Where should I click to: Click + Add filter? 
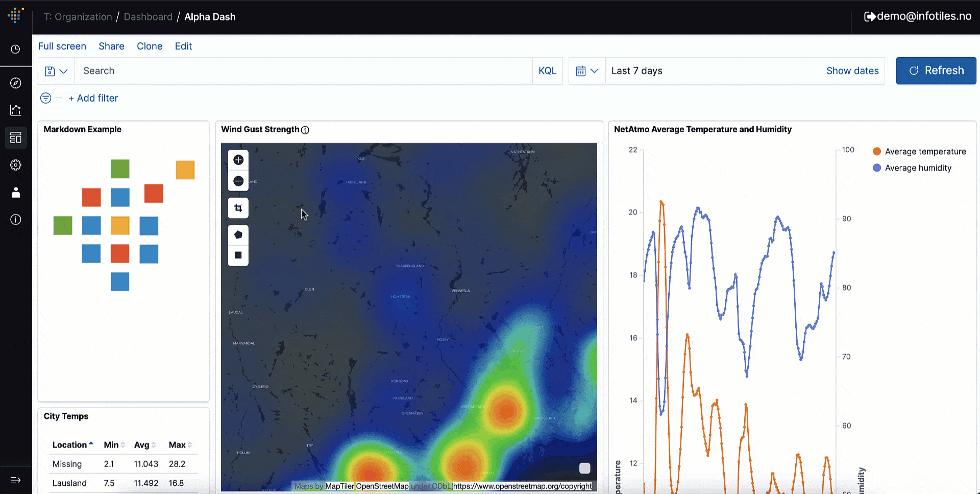point(93,98)
